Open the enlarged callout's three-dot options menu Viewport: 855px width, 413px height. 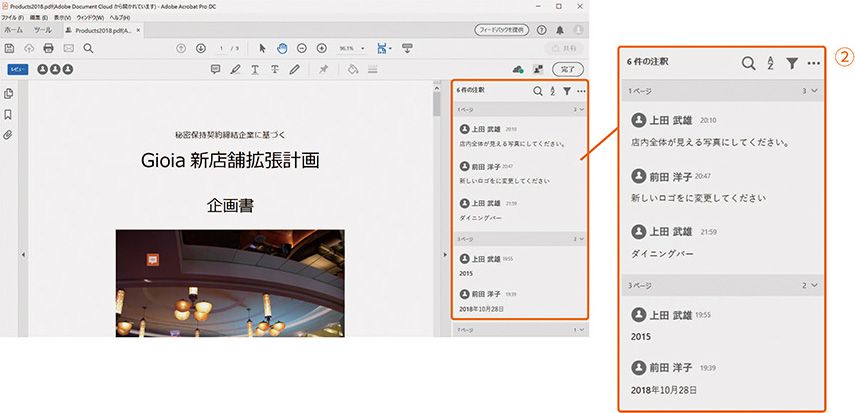tap(814, 63)
